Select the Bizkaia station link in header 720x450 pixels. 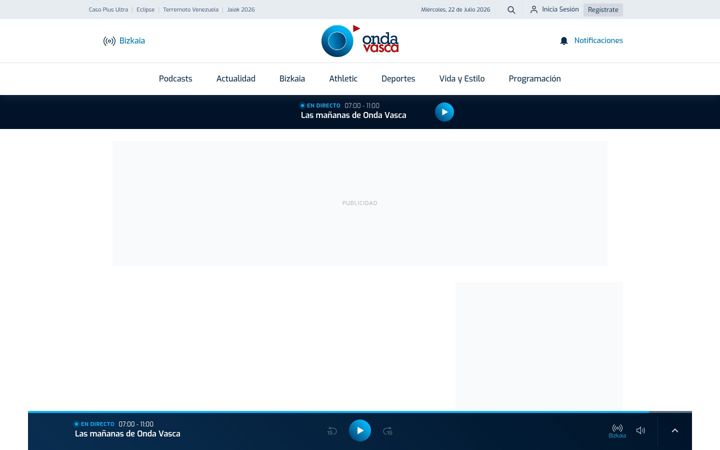coord(132,41)
